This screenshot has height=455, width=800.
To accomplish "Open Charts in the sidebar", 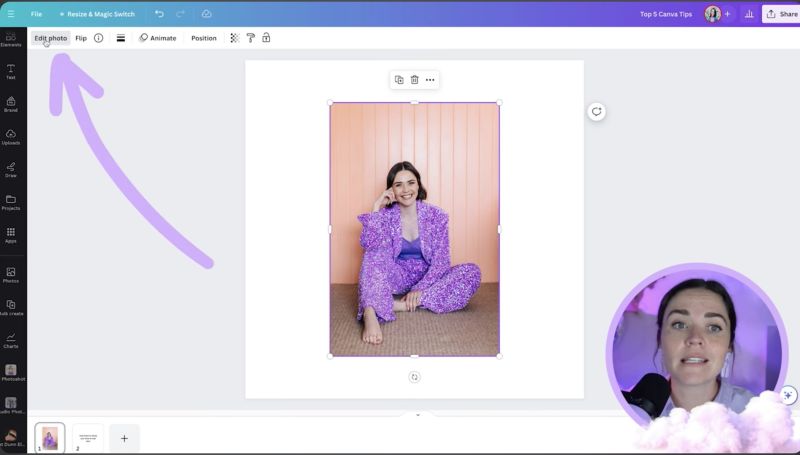I will [11, 341].
